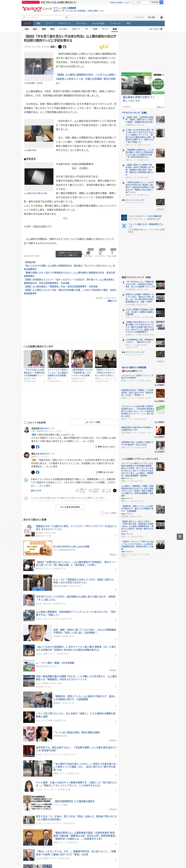The width and height of the screenshot is (186, 868).
Task: Open the みんなの意見 tab
Action: (98, 23)
